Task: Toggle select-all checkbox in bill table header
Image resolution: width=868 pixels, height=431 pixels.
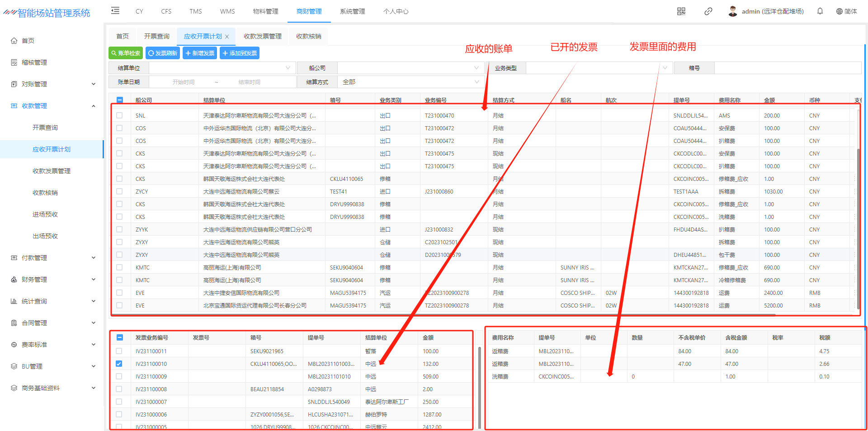Action: click(x=120, y=100)
